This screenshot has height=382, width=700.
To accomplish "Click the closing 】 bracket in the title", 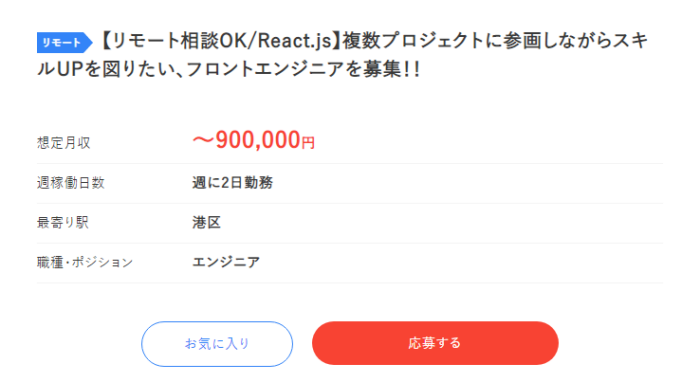I will 336,41.
